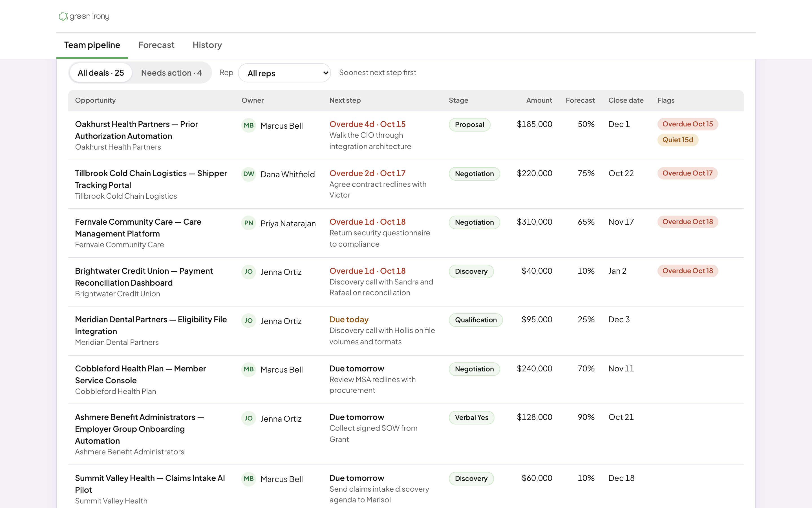The height and width of the screenshot is (508, 812).
Task: Open Fernvale Community Care Management Platform deal
Action: click(138, 227)
